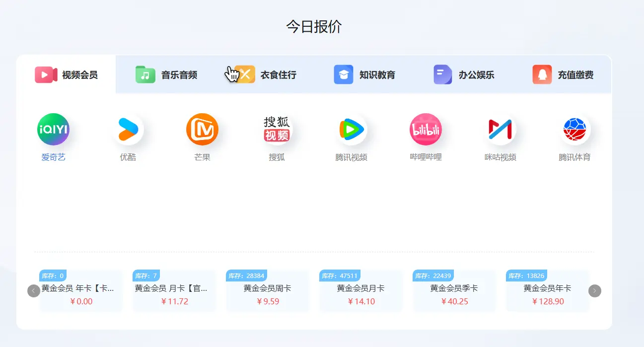Select the 爱奇艺 app icon
Screen dimensions: 644x347
point(53,129)
